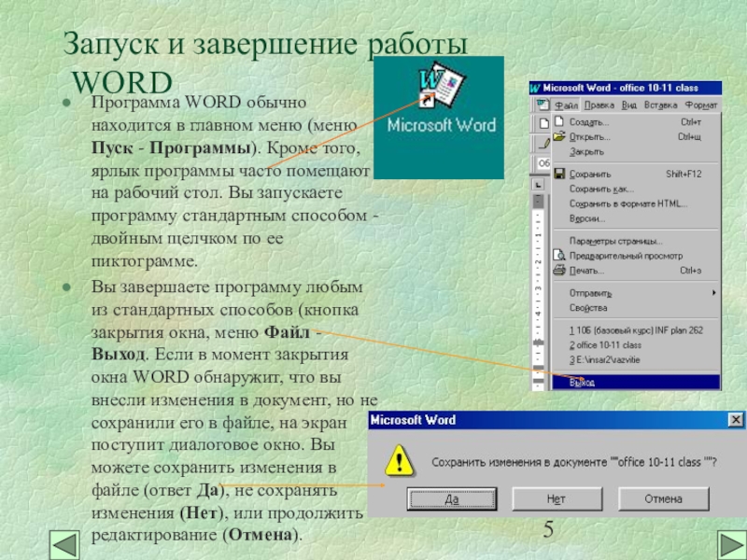
Task: Click the open folder icon beside Открыть
Action: click(559, 136)
